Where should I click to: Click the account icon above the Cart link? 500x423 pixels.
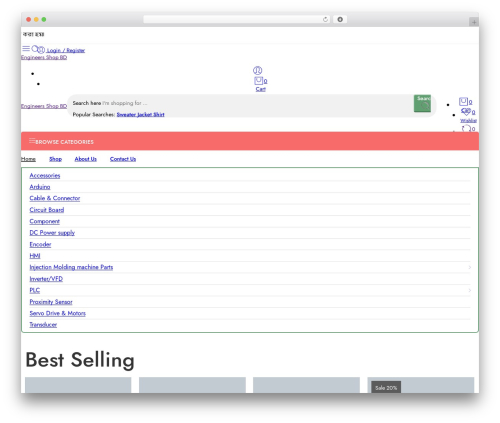257,70
